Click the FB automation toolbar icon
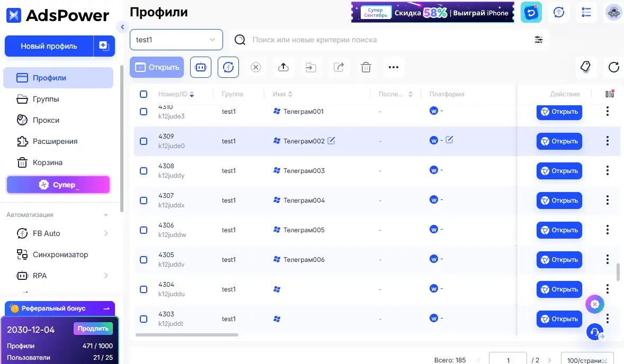This screenshot has height=364, width=624. pos(228,67)
